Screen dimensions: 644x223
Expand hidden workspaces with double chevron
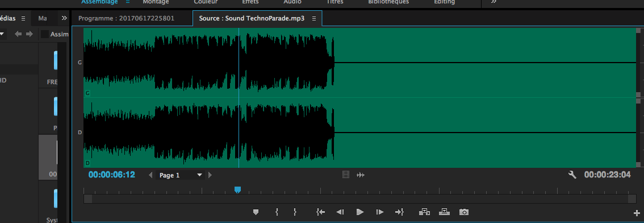pos(494,2)
